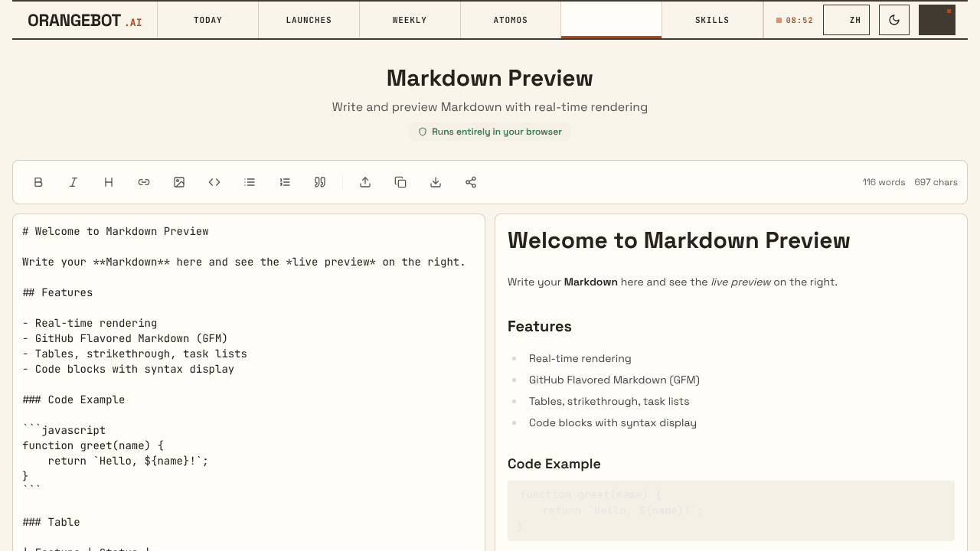Insert a heading with the H tool
Image resolution: width=980 pixels, height=551 pixels.
point(109,182)
